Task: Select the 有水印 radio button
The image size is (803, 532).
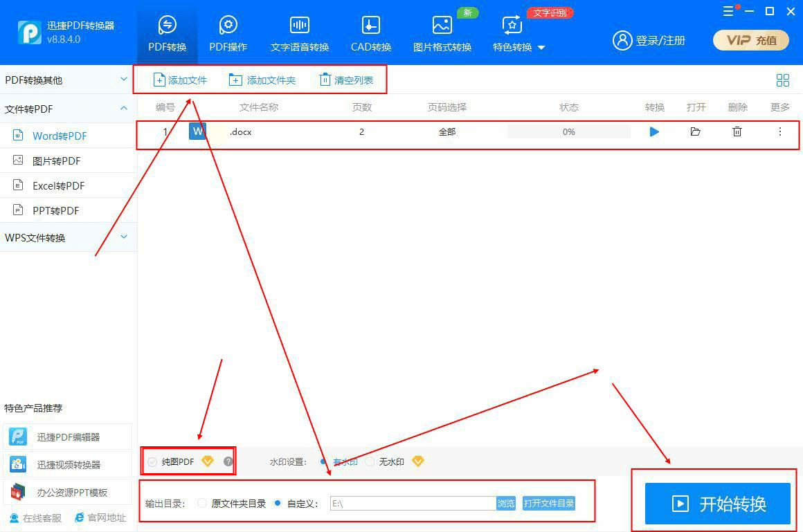Action: click(324, 461)
